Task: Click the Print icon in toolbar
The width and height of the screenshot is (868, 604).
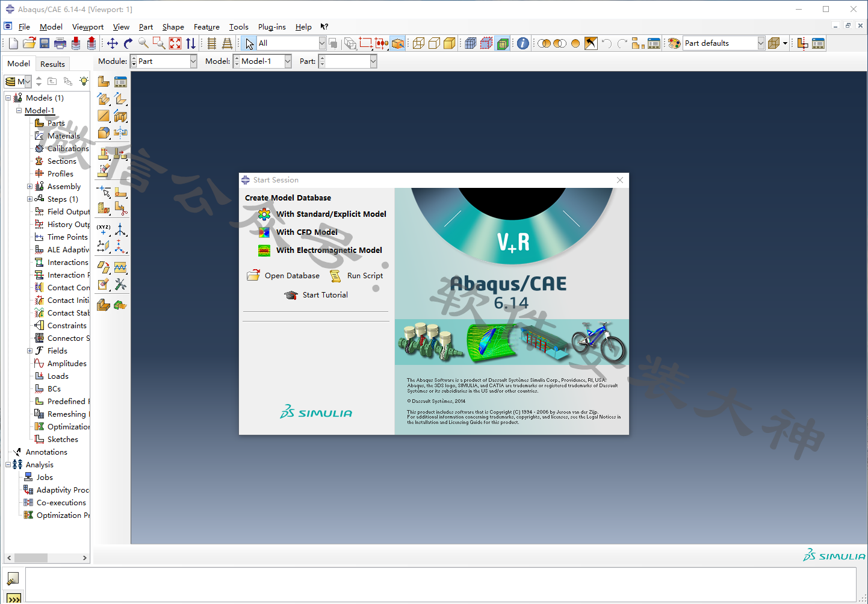Action: click(60, 43)
